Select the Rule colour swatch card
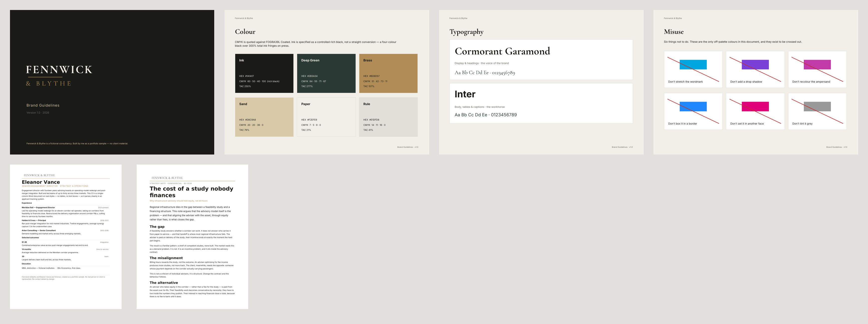 388,117
